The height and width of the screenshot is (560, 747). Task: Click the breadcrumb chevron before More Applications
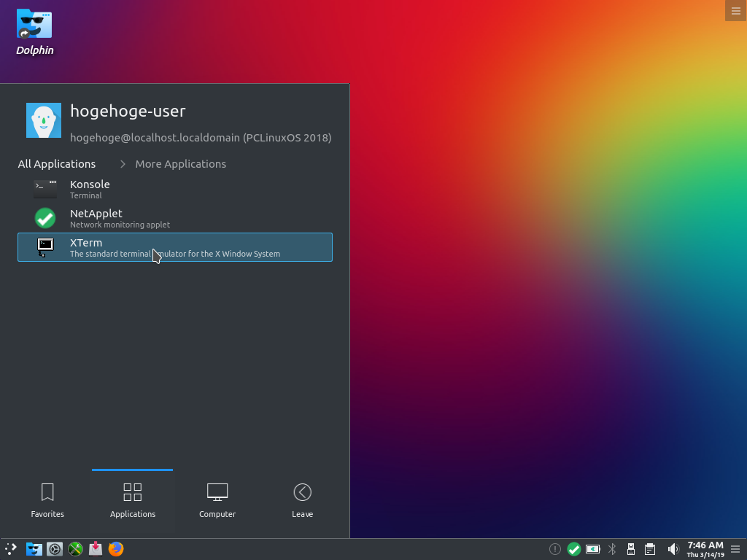[123, 164]
